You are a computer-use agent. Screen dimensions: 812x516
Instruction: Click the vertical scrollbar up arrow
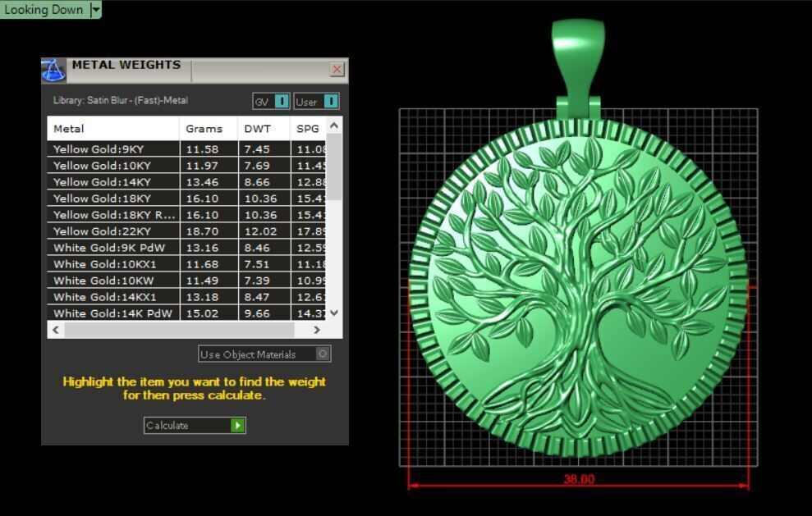point(334,126)
